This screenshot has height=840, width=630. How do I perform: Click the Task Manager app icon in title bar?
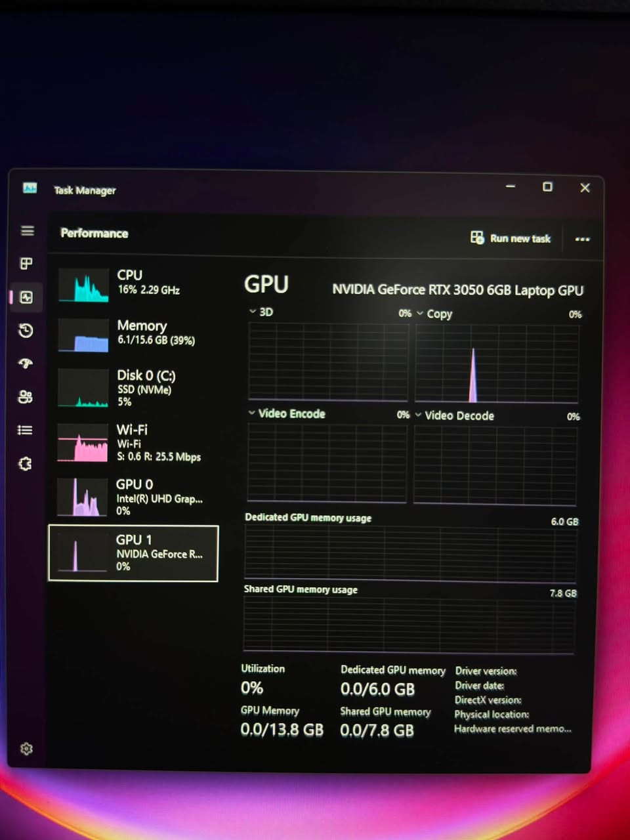tap(30, 188)
